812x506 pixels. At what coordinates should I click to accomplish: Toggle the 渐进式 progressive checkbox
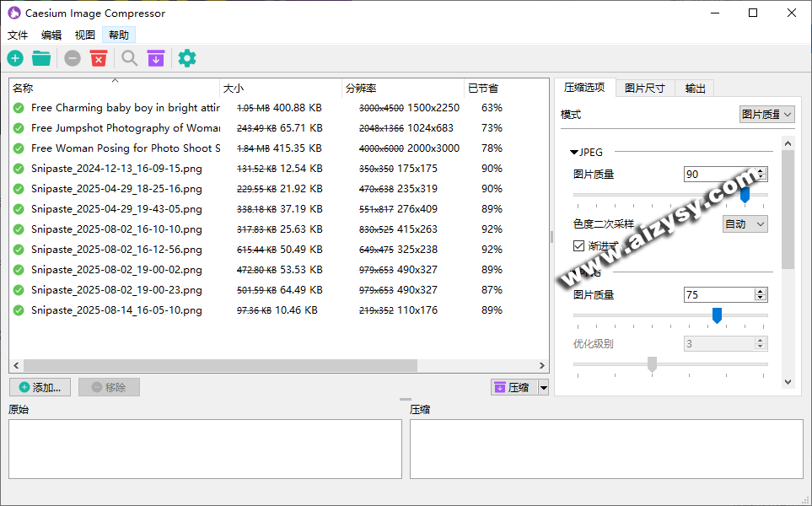click(578, 245)
